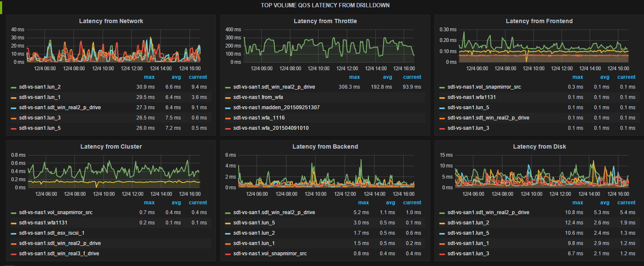This screenshot has height=266, width=644.
Task: Click orange swatch for sdt_win_real2_p_drive in Frontend legend
Action: click(442, 118)
